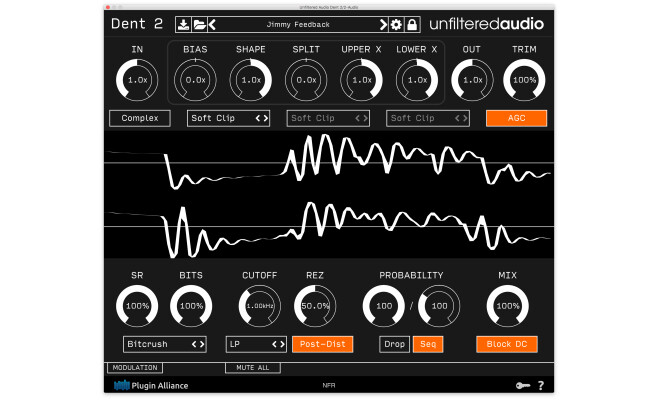This screenshot has width=659, height=400.
Task: Toggle the Block DC button
Action: (507, 345)
